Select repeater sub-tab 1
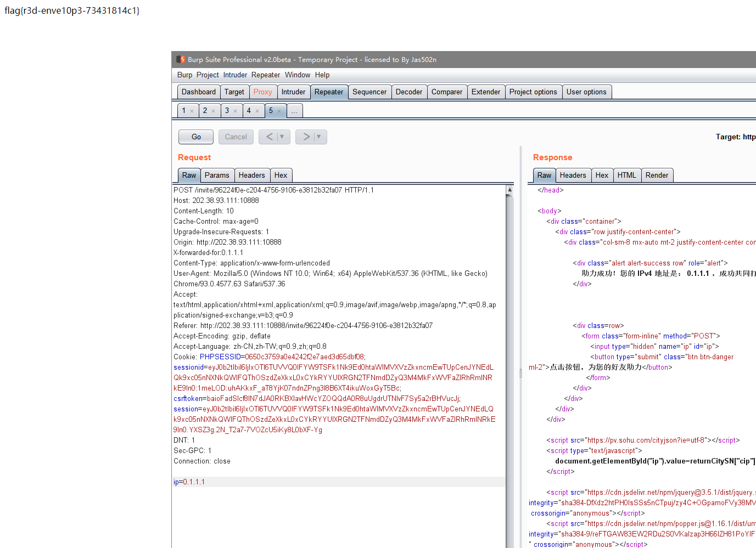756x548 pixels. (184, 110)
